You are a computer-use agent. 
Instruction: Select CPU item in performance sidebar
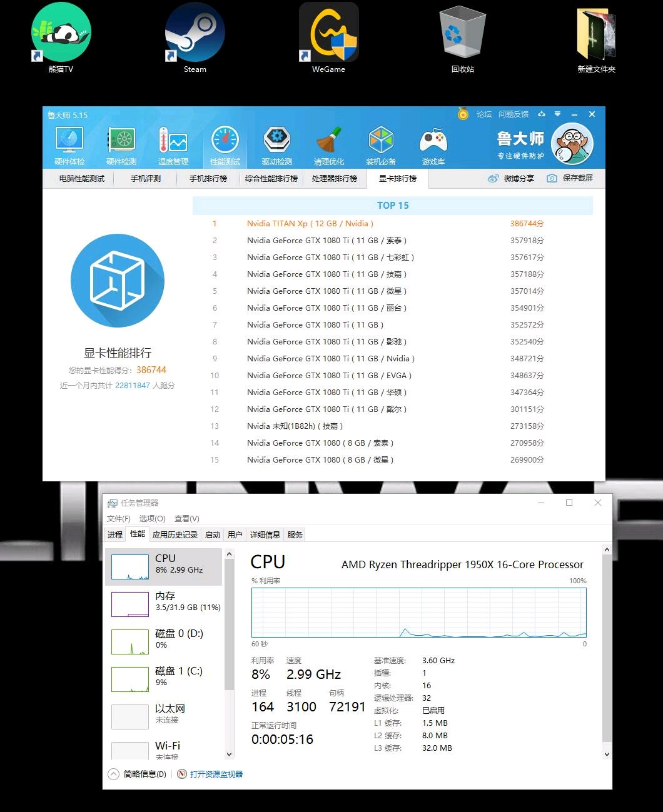point(164,567)
